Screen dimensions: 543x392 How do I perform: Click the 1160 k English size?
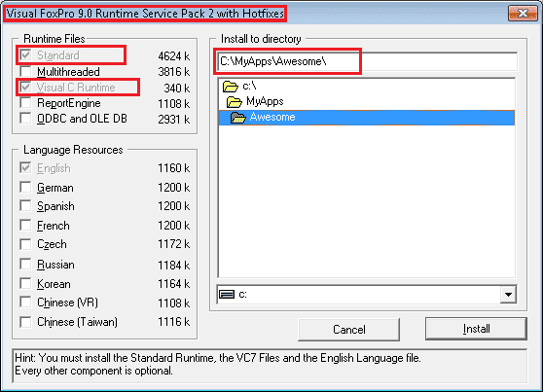(174, 168)
